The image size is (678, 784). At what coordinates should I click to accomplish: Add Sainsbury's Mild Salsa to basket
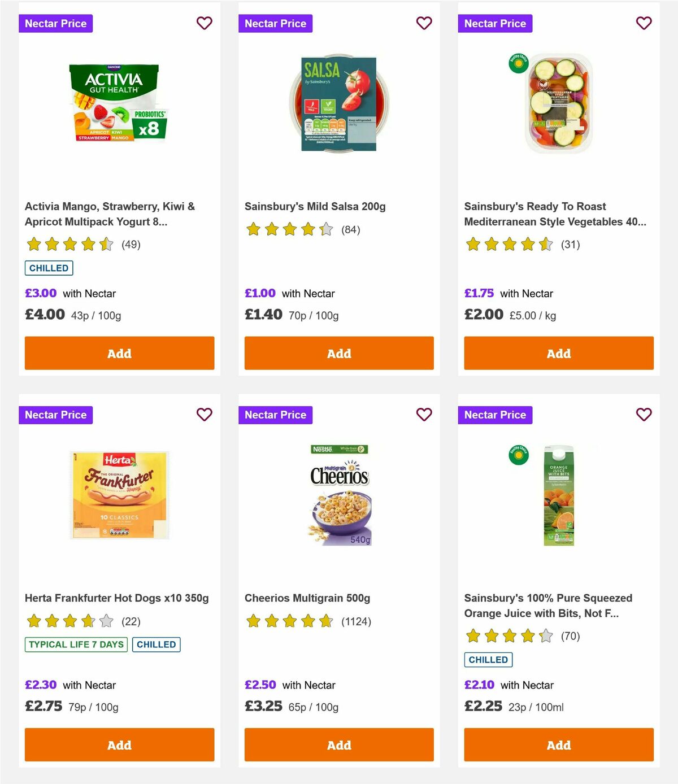[338, 352]
